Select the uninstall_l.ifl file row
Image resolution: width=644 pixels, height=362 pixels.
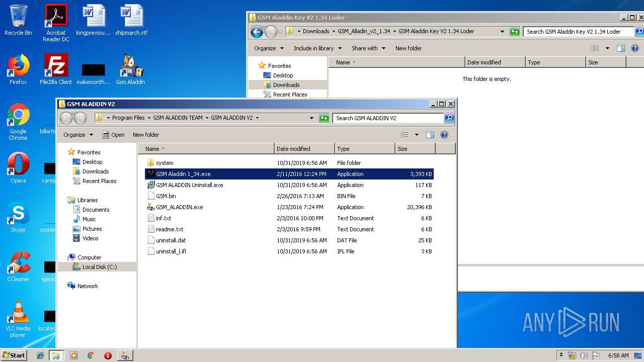click(x=289, y=251)
